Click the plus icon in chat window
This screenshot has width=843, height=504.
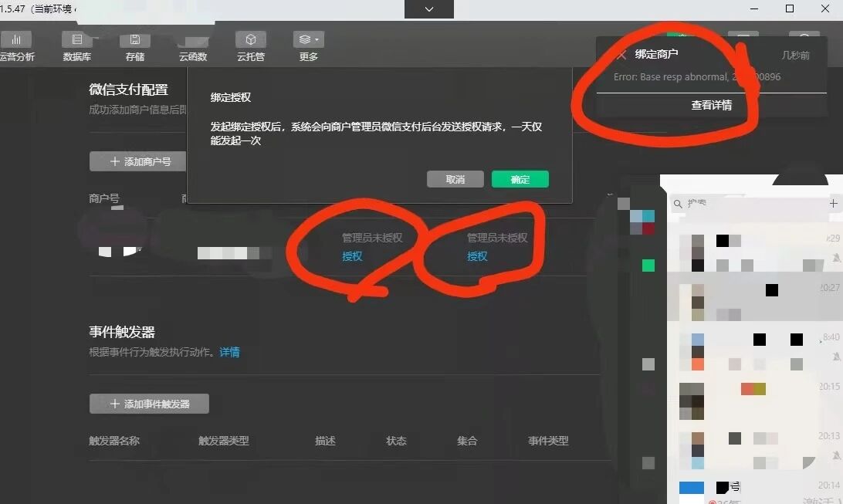tap(833, 204)
